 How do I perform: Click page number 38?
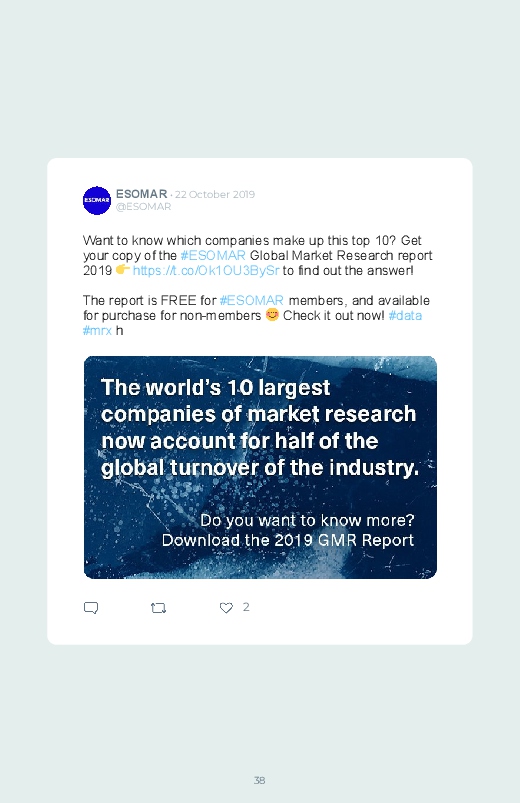pyautogui.click(x=259, y=780)
